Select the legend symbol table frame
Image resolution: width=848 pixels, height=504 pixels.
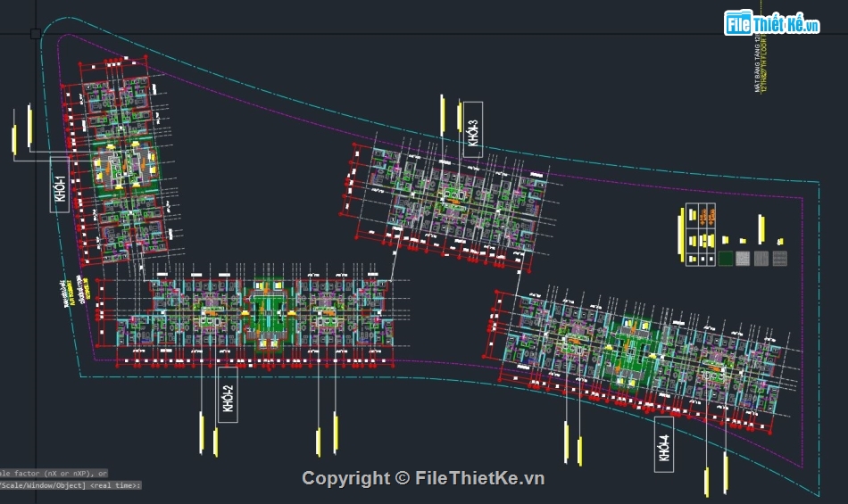701,235
